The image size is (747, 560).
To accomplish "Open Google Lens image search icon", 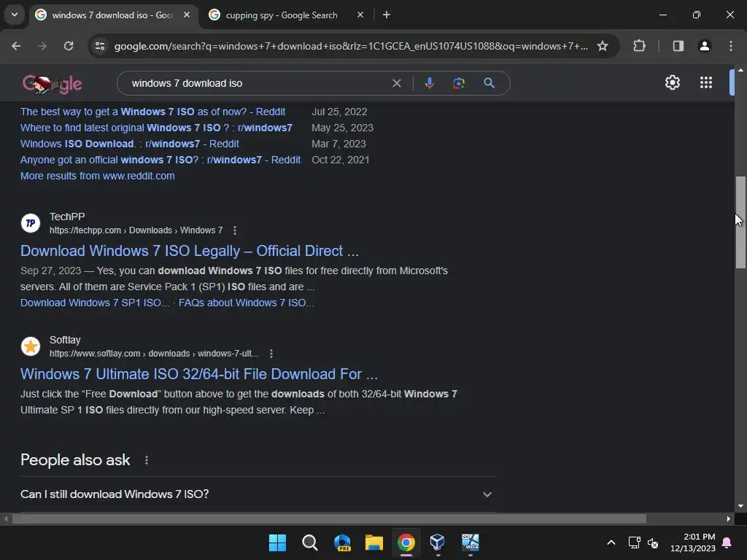I will pos(459,83).
